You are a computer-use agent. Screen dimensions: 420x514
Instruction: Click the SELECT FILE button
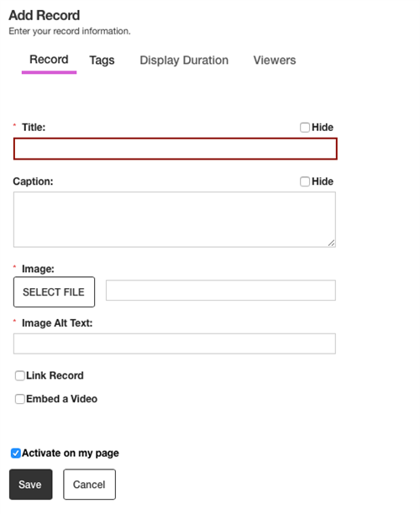pos(54,292)
